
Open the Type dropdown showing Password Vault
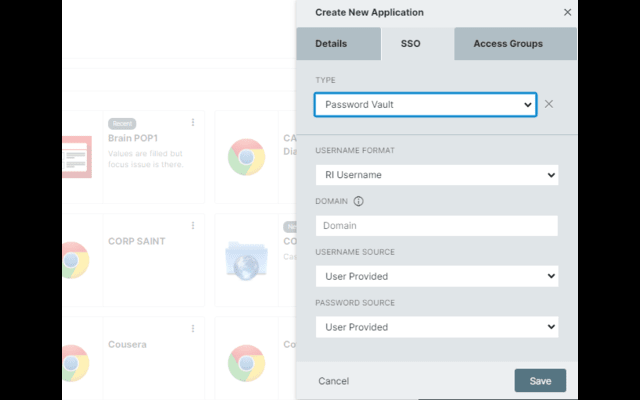(x=425, y=104)
